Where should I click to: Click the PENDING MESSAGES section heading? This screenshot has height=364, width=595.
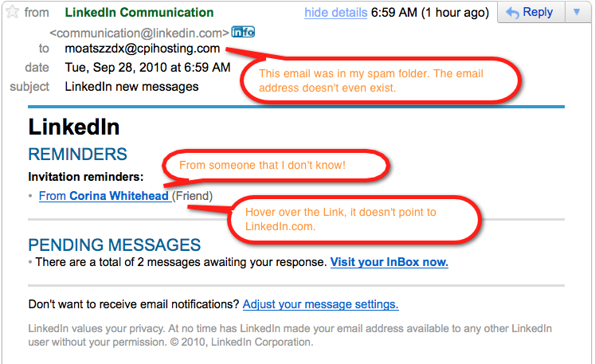coord(115,245)
